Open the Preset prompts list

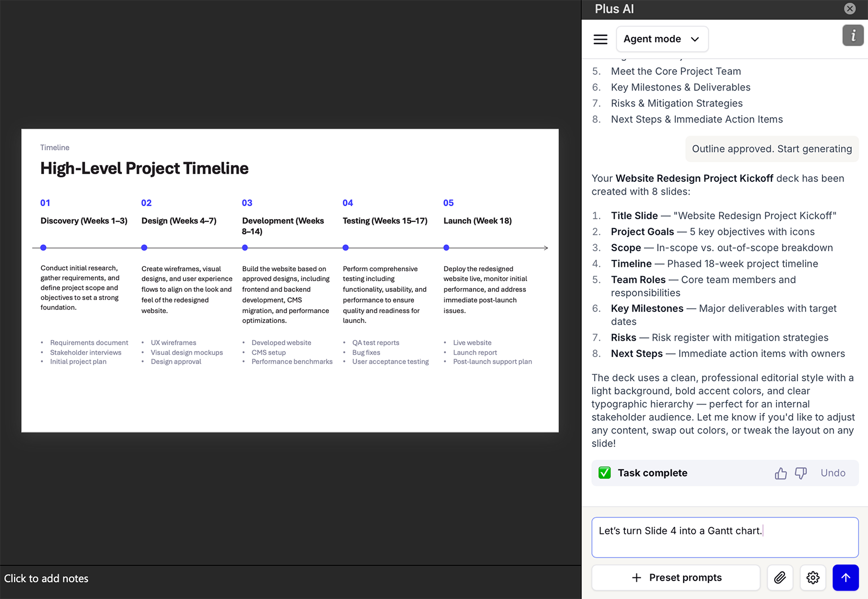pos(676,578)
